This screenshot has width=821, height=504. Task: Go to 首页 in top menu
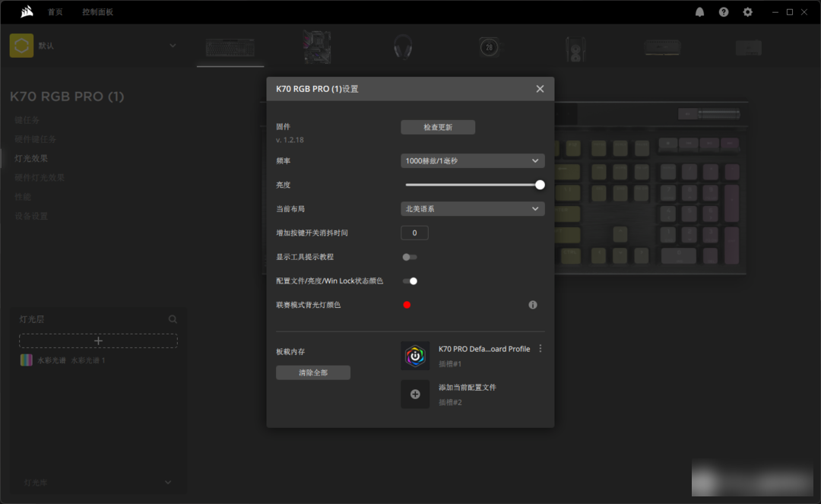(x=55, y=12)
